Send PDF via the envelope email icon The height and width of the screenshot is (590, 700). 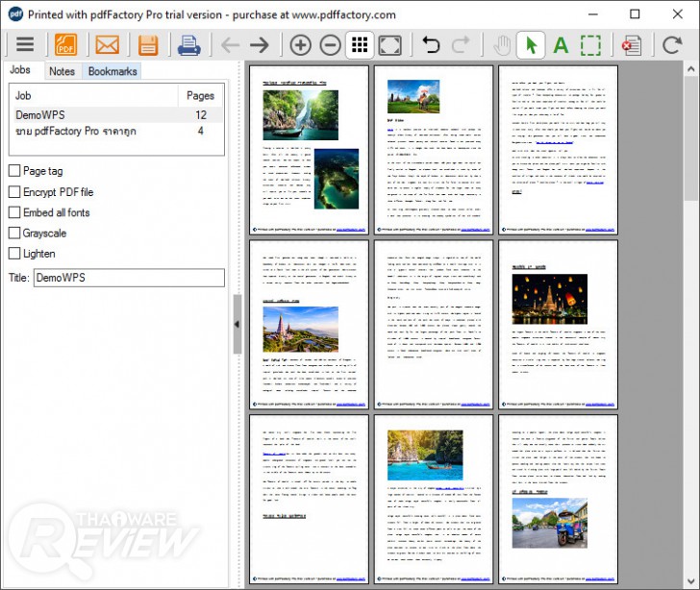click(x=107, y=44)
